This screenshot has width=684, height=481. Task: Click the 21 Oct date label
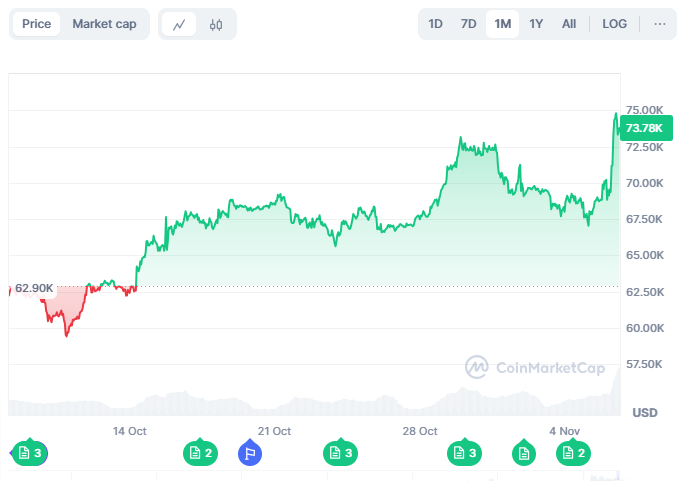point(274,431)
